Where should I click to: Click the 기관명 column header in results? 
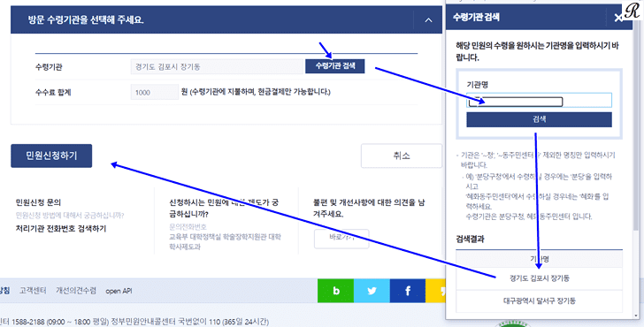(539, 259)
